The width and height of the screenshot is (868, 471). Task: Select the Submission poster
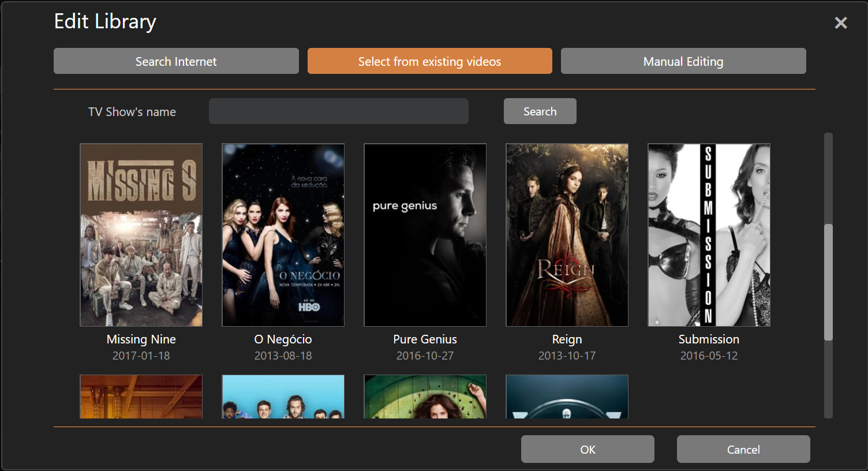(709, 235)
